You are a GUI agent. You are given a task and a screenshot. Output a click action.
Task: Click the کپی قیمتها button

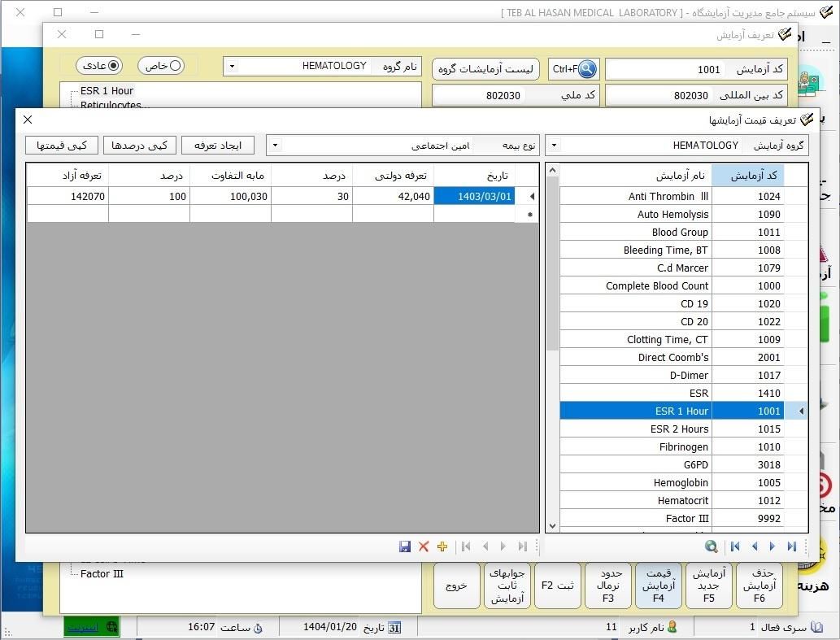click(x=62, y=145)
